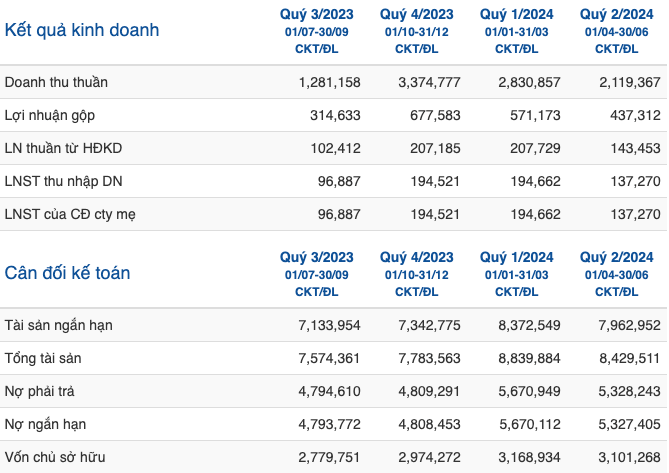Click the Lợi nhuận gộp row label

(50, 115)
